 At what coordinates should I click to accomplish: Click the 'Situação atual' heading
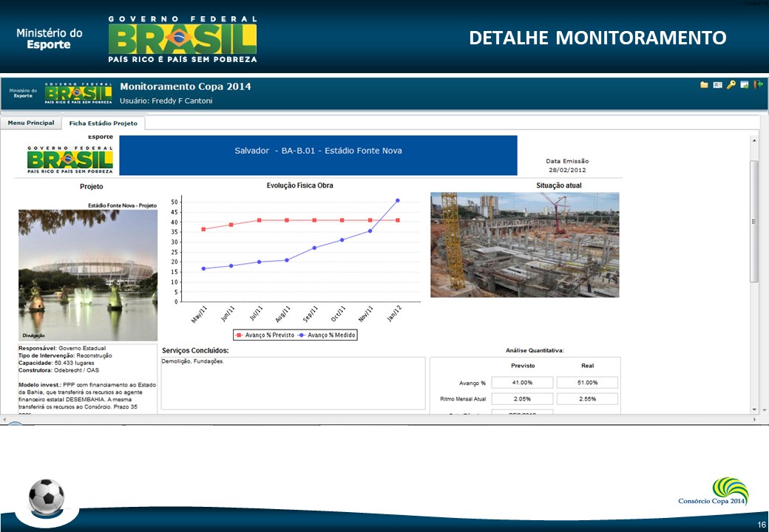pos(558,185)
